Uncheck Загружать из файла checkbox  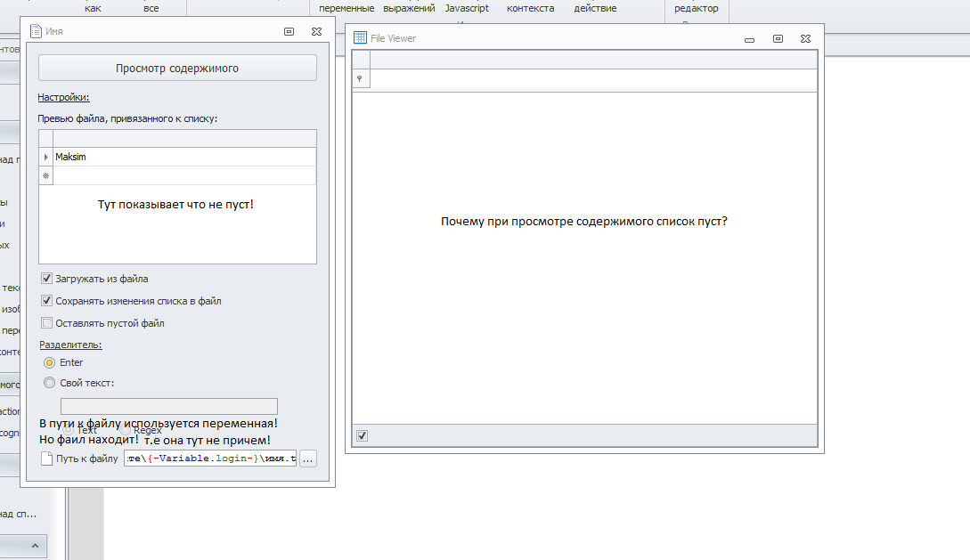pos(47,279)
